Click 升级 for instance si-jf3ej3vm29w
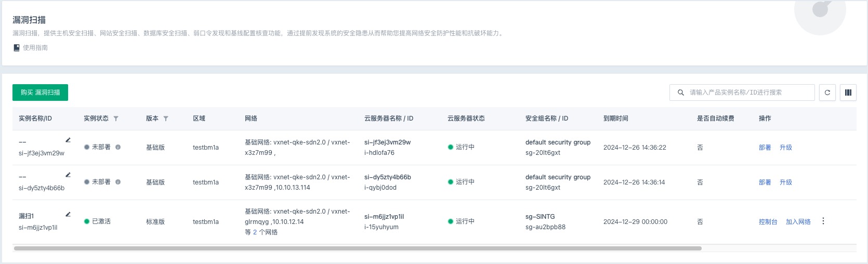 point(785,148)
